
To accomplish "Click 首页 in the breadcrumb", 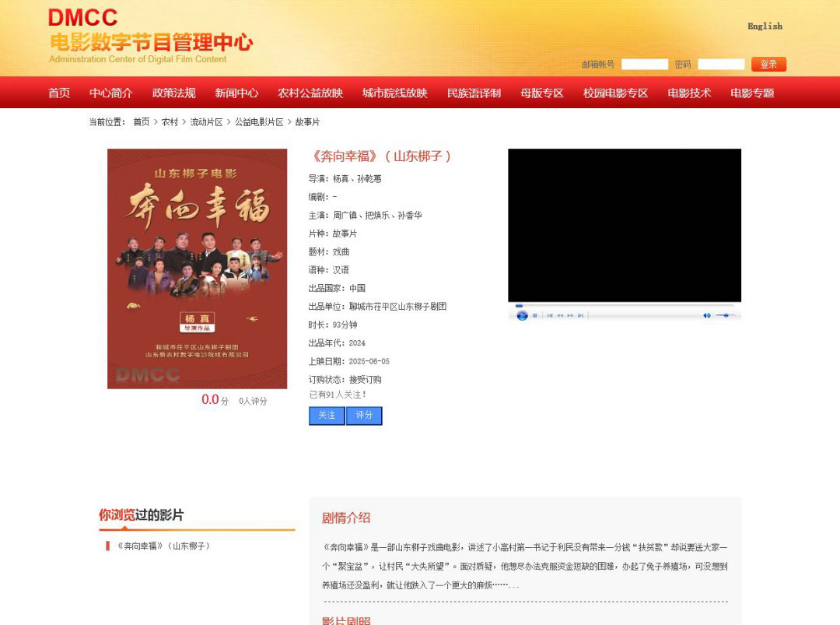I will [x=142, y=122].
